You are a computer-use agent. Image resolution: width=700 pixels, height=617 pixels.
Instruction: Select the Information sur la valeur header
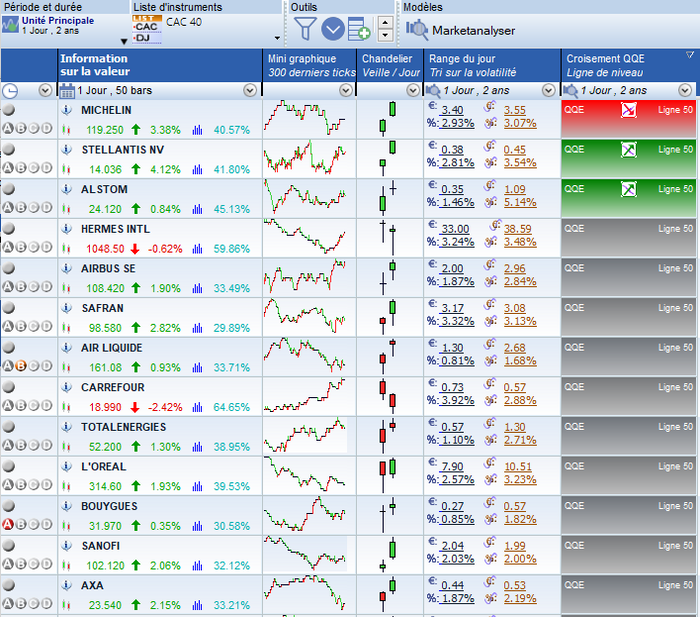(x=160, y=65)
